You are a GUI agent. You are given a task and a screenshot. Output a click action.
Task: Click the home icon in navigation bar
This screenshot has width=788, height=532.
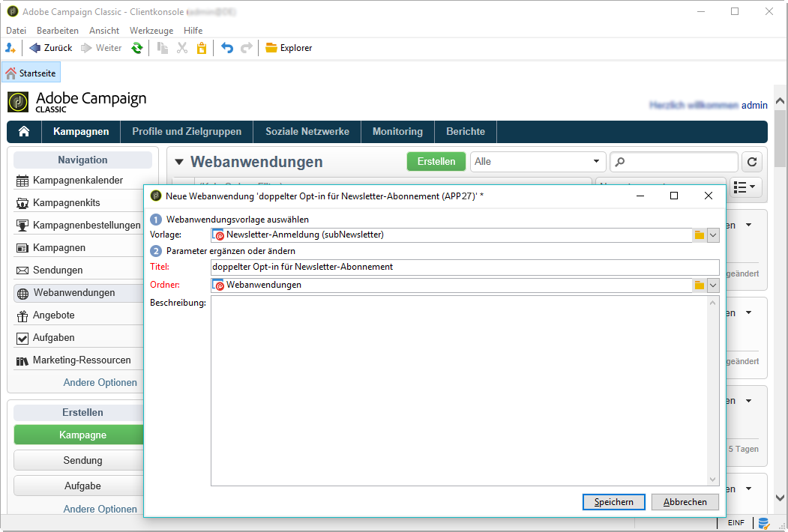point(24,132)
